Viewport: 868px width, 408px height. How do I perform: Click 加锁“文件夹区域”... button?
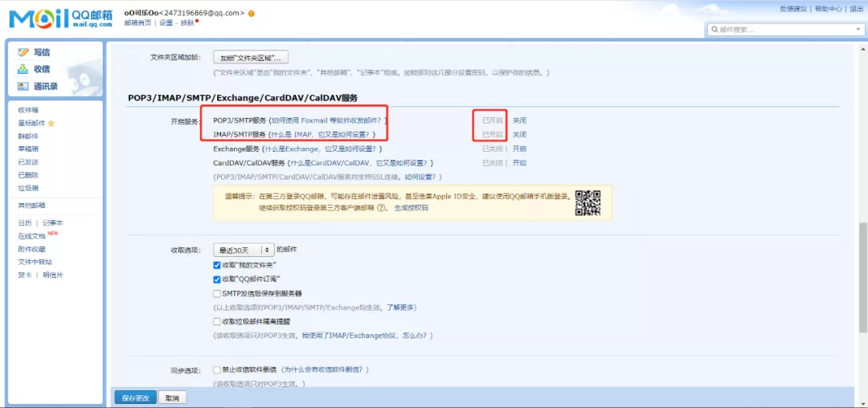point(251,57)
